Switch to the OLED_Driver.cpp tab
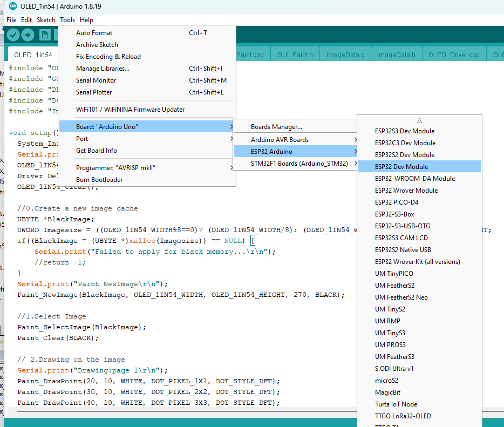The height and width of the screenshot is (427, 504). pyautogui.click(x=454, y=55)
